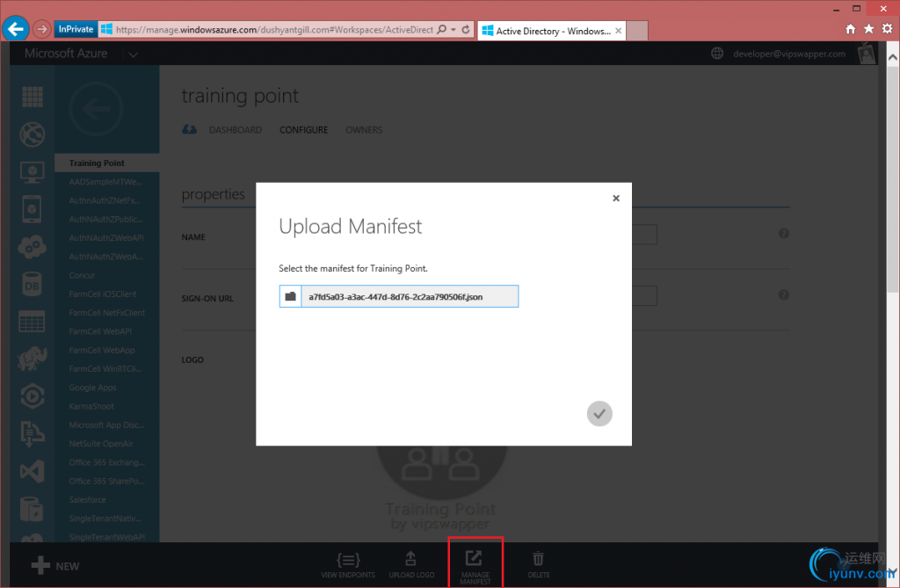Click DELETE in the command bar

539,564
